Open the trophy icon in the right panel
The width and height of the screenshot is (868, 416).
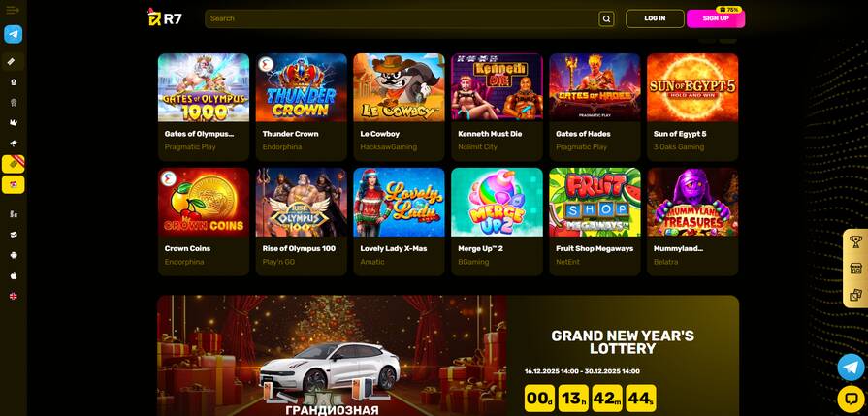(855, 242)
